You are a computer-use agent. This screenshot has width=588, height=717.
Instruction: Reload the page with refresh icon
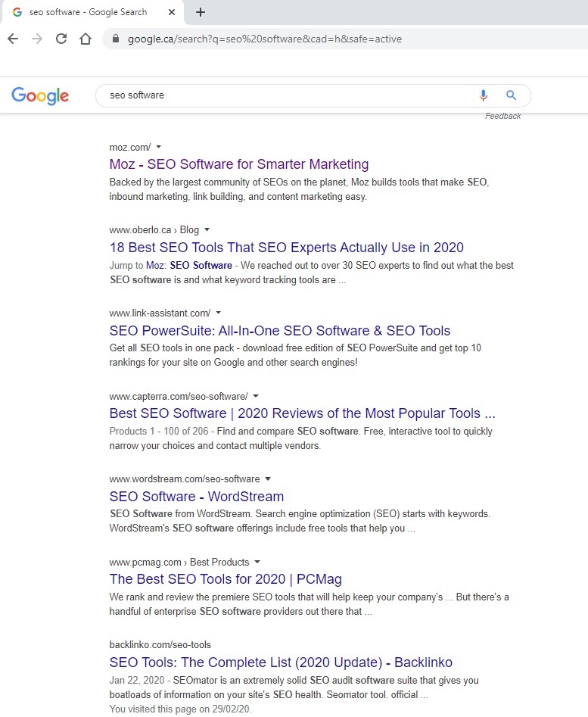[x=61, y=39]
